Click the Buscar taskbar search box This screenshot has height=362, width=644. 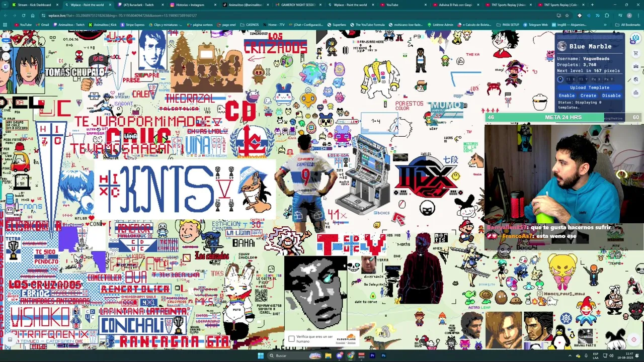(x=294, y=355)
